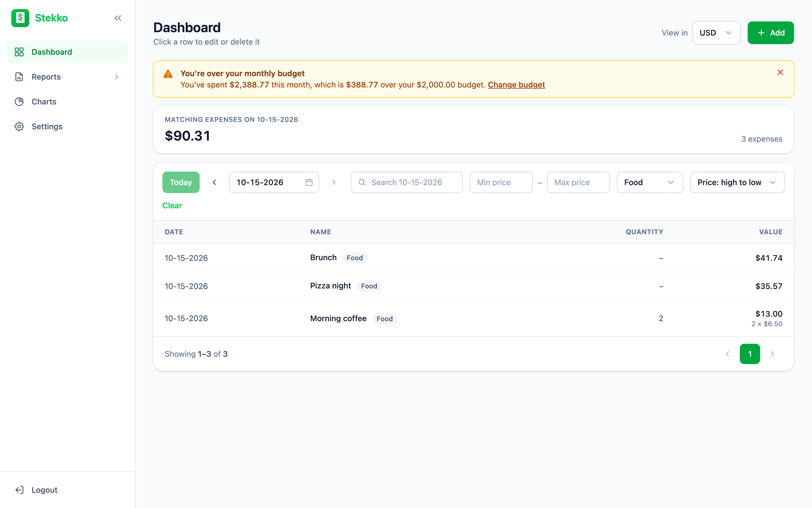This screenshot has width=812, height=508.
Task: Click the Reports document icon
Action: (x=19, y=76)
